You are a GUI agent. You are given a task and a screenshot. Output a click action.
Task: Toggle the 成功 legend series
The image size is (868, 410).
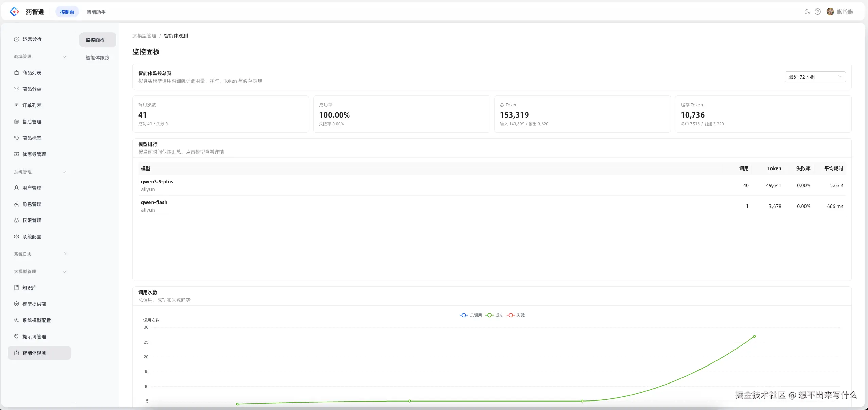pyautogui.click(x=494, y=315)
